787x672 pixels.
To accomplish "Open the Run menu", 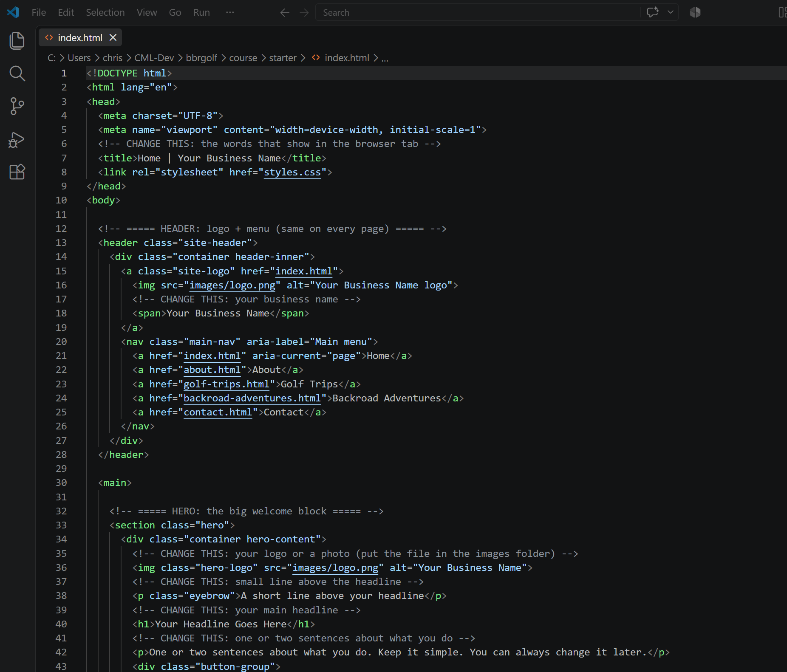I will click(201, 12).
